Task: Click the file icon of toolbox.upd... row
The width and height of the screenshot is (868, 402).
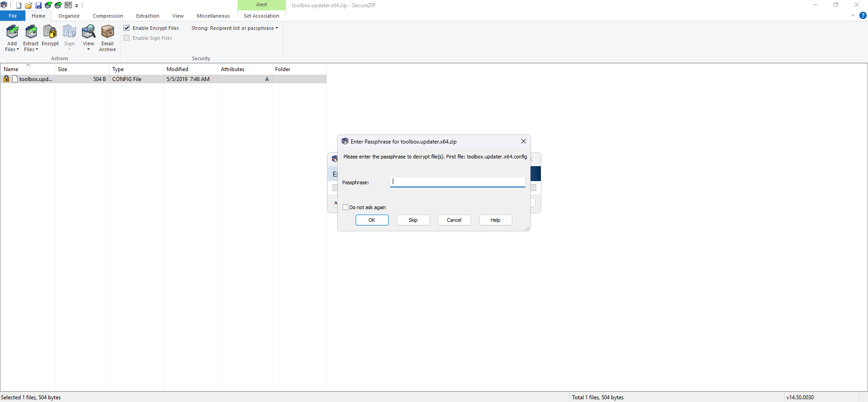Action: [15, 79]
